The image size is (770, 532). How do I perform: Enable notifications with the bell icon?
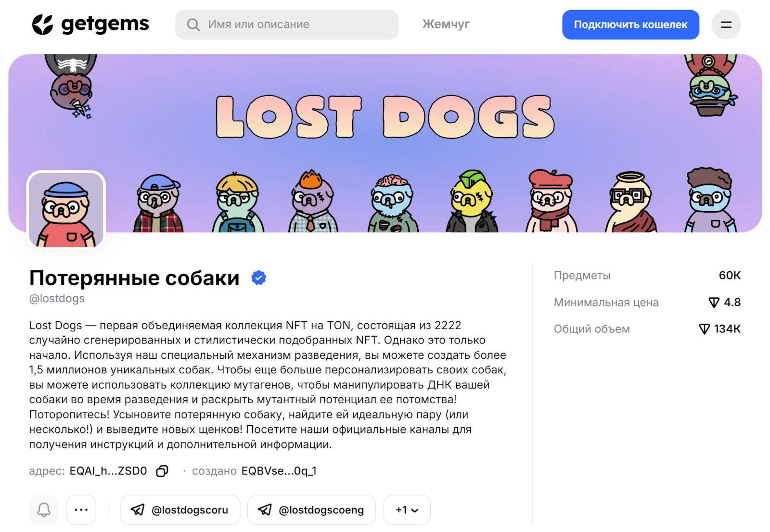click(x=44, y=509)
